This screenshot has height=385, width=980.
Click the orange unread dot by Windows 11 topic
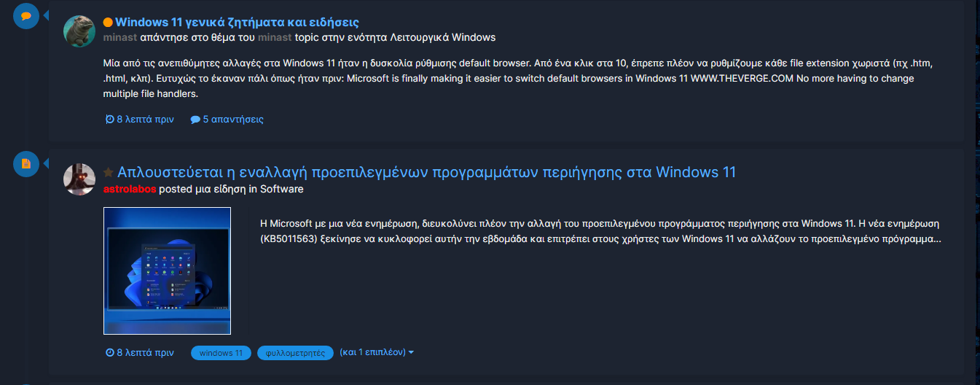pyautogui.click(x=108, y=23)
